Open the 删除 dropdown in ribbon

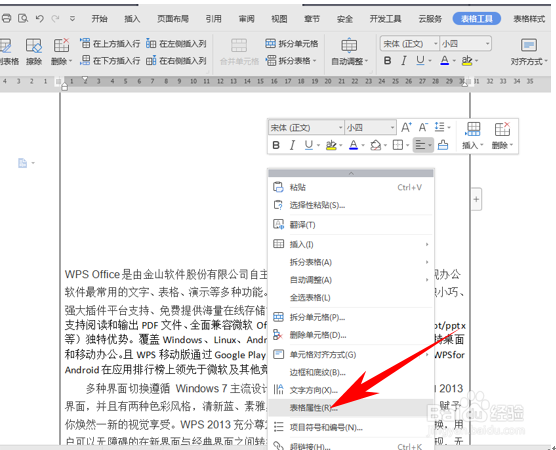[x=61, y=52]
